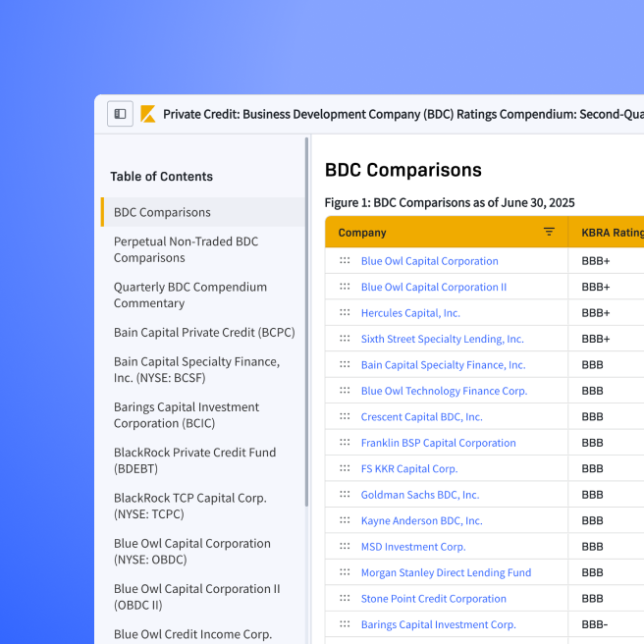Select BDC Comparisons in table of contents

coord(203,212)
